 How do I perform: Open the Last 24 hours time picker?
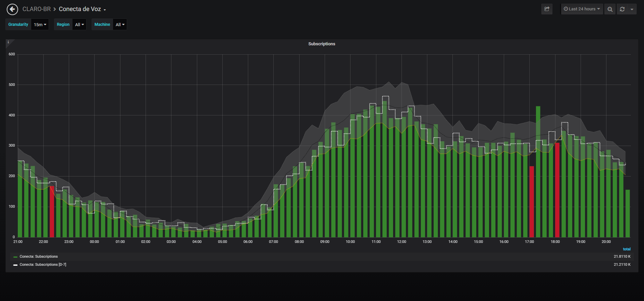tap(582, 9)
